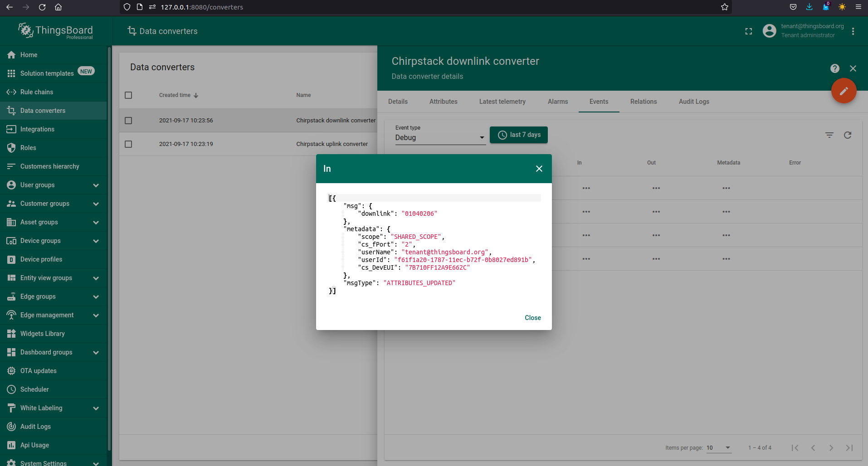
Task: Toggle fullscreen mode icon
Action: (x=748, y=31)
